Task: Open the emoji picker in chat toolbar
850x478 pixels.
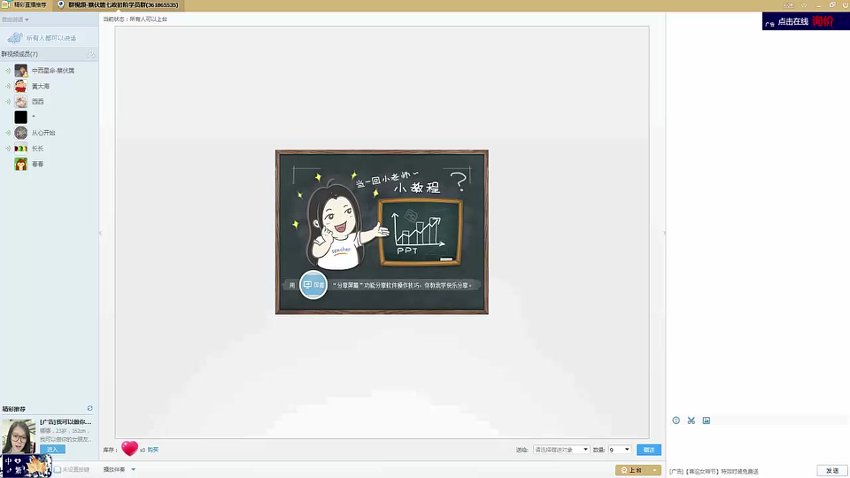Action: click(x=676, y=421)
